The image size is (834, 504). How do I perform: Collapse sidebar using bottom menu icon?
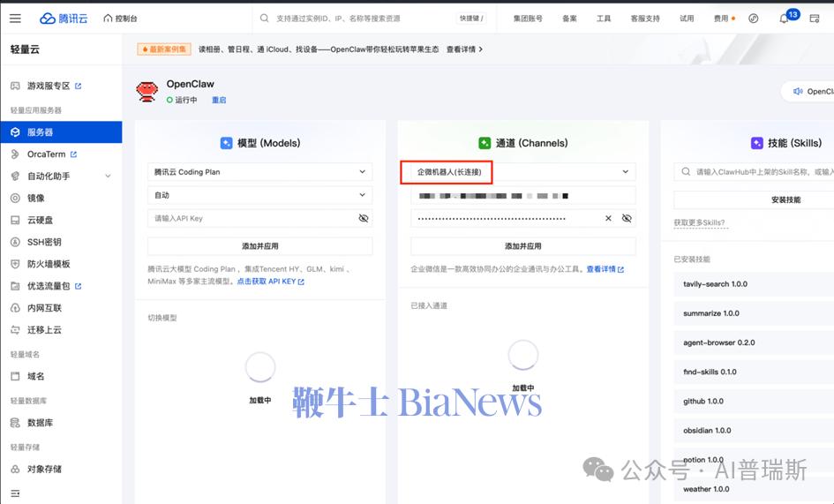point(15,493)
